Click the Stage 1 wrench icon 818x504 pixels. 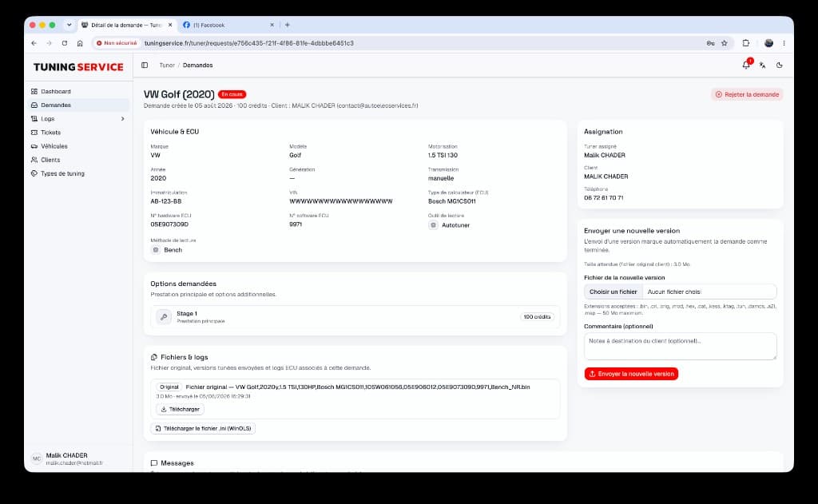tap(164, 316)
